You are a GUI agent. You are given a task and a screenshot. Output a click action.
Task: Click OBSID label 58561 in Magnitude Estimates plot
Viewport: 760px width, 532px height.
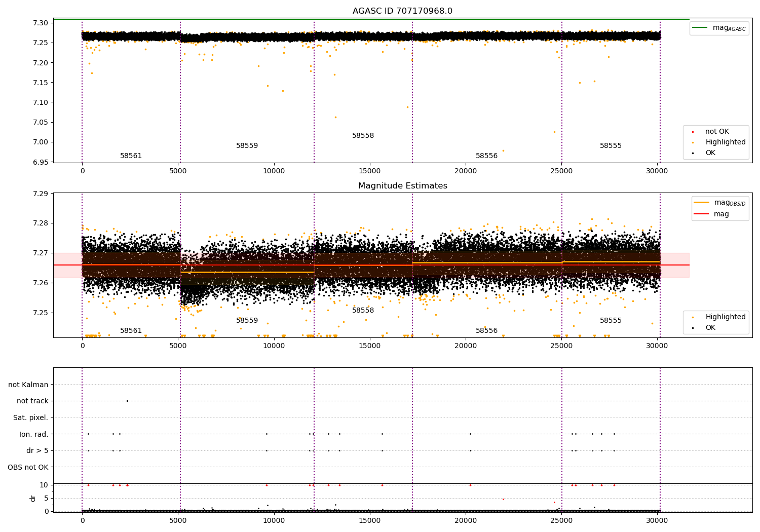(x=131, y=331)
